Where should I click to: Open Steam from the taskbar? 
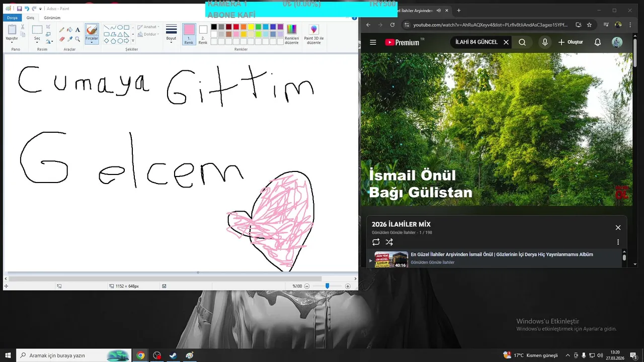(173, 355)
